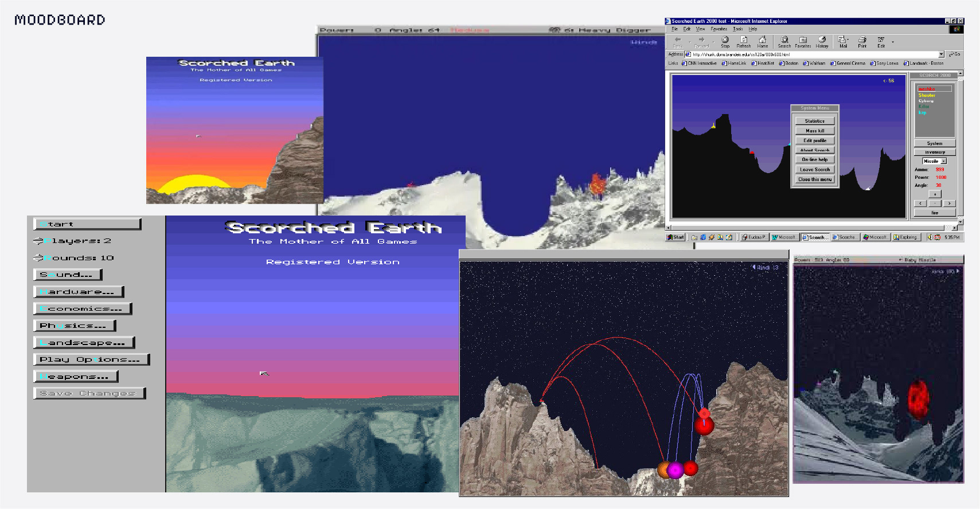Screen dimensions: 980x509
Task: Click the Inventory button in Scorch 2000 panel
Action: click(x=935, y=152)
